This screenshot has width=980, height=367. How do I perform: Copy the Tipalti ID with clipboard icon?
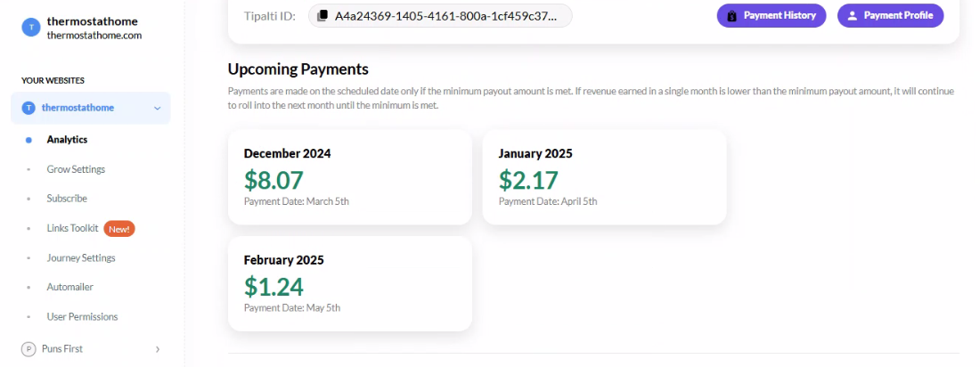pos(323,16)
